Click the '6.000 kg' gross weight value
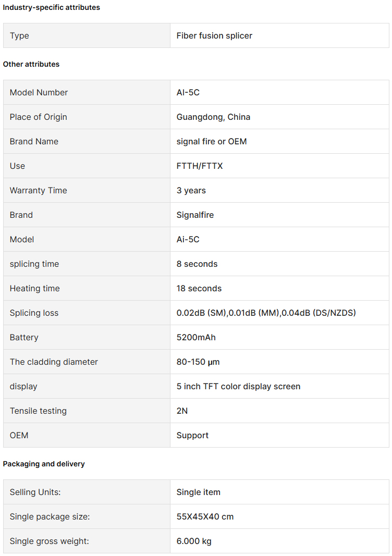 click(x=194, y=541)
